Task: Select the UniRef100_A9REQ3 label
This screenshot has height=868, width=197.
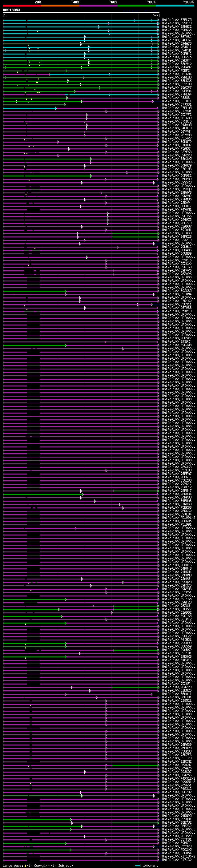Action: (177, 78)
